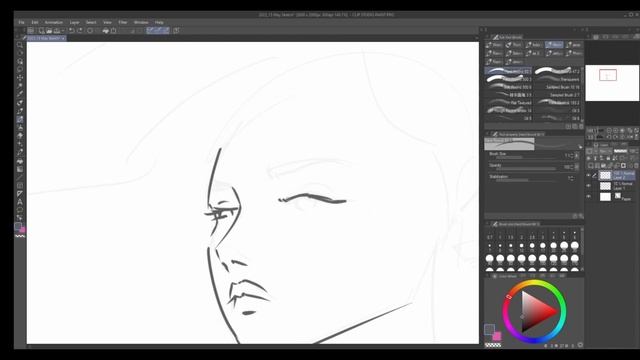The image size is (640, 360).
Task: Select the Balloon tool
Action: click(20, 210)
